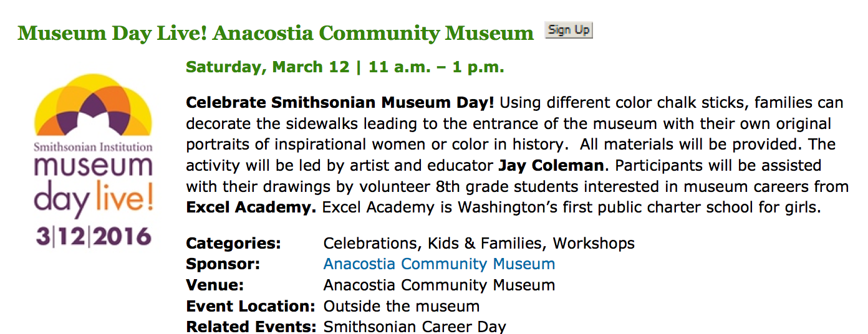Click 'Celebrations, Kids & Families, Workshops' text
Screen dimensions: 868x334
pos(479,243)
